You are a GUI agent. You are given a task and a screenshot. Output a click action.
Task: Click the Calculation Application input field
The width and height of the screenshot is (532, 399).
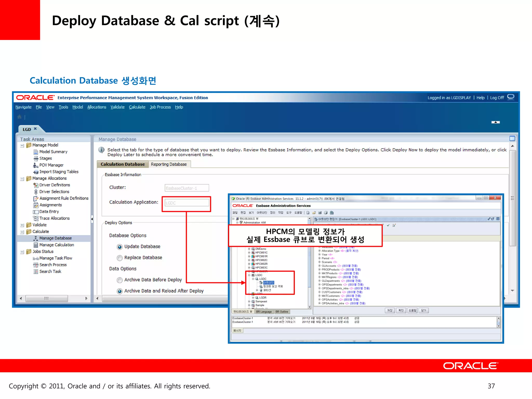[x=187, y=203]
